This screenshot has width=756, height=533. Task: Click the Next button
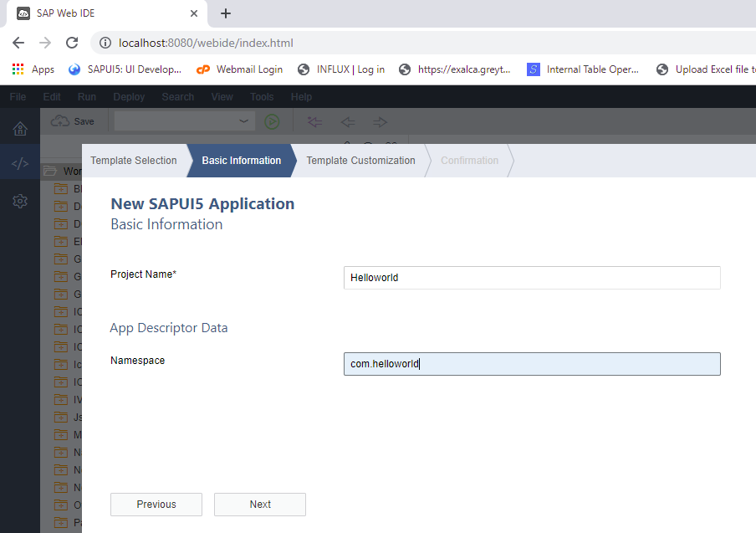[260, 505]
